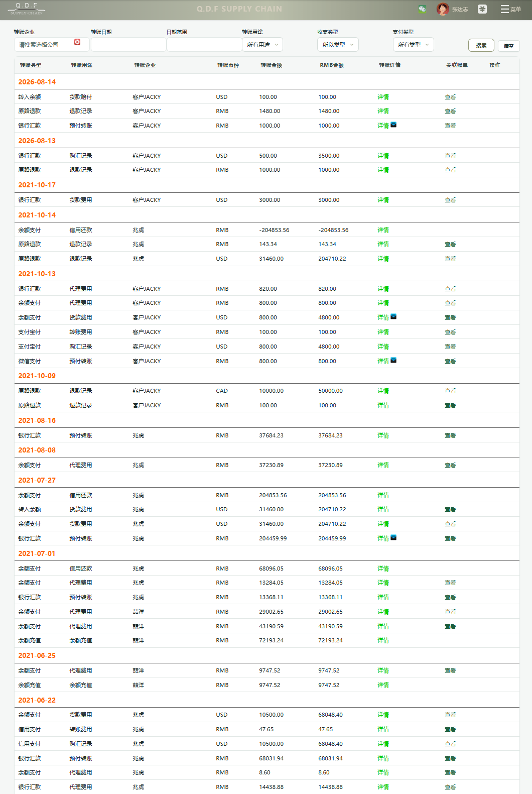Open envelope icon on 204459.99 银行汇款 row
The height and width of the screenshot is (794, 532).
pyautogui.click(x=393, y=537)
